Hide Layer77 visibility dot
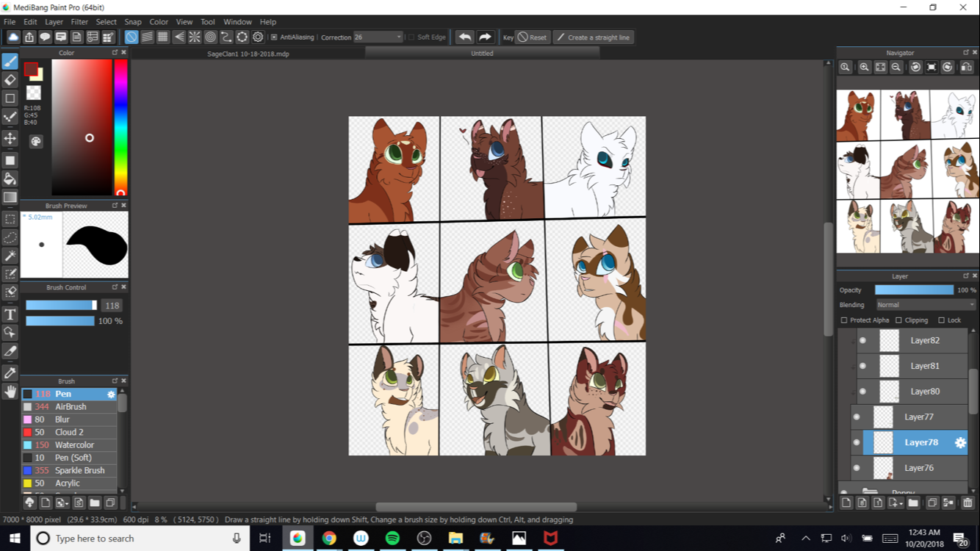Viewport: 980px width, 551px height. pyautogui.click(x=857, y=417)
